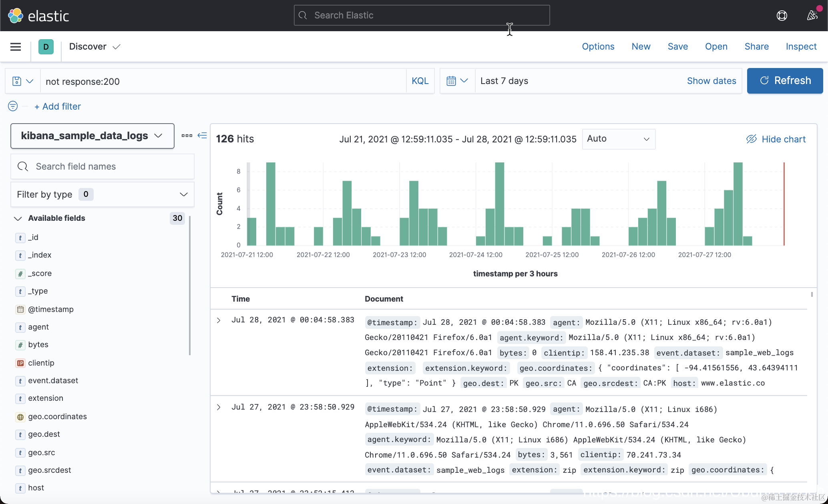Click the Time column header
Viewport: 828px width, 504px height.
point(241,299)
